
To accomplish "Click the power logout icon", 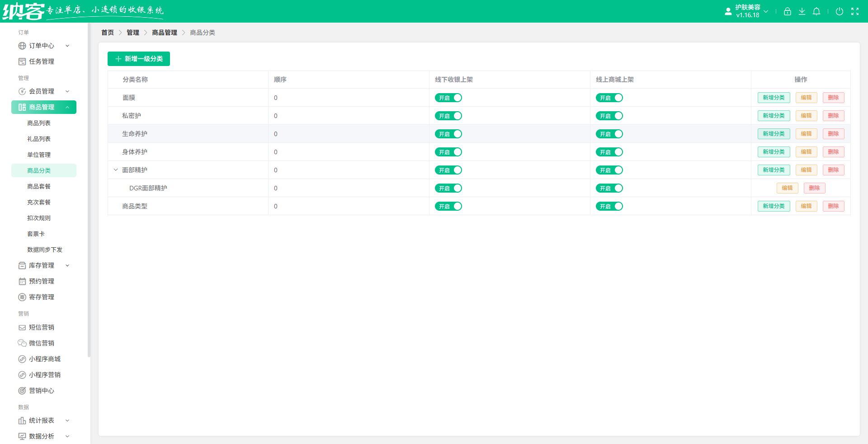I will coord(839,12).
